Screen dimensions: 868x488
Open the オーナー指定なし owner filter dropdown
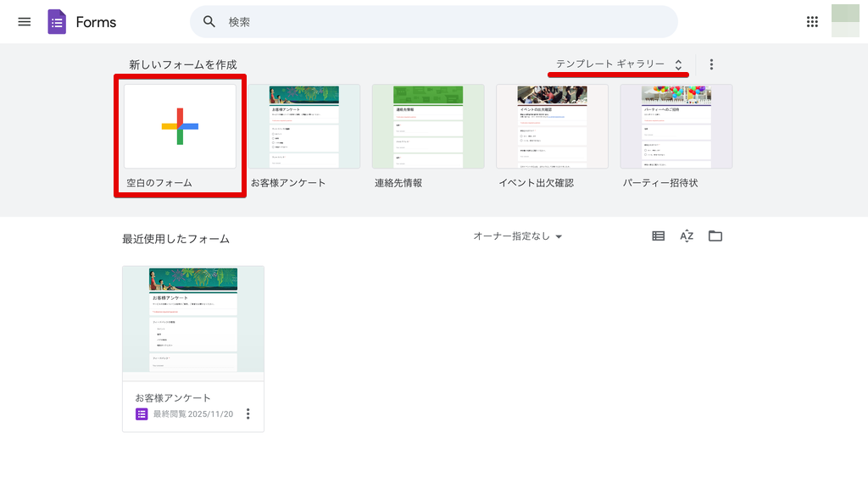pyautogui.click(x=518, y=236)
